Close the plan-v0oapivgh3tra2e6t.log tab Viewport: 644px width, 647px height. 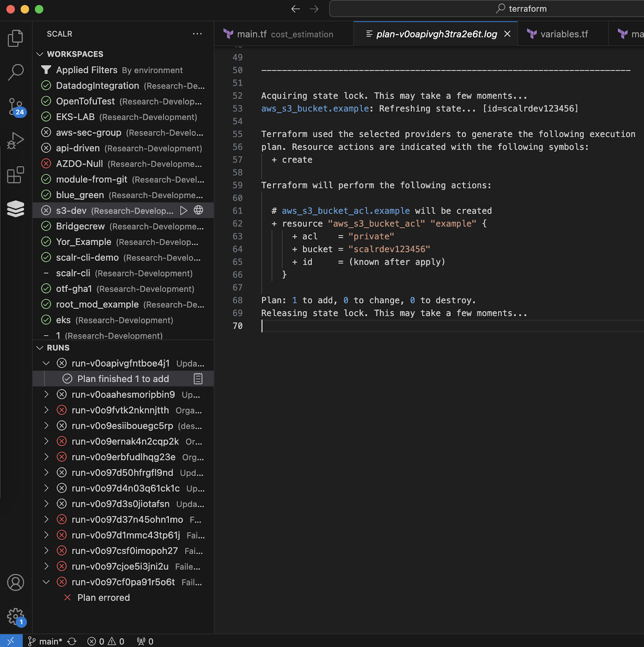(507, 34)
